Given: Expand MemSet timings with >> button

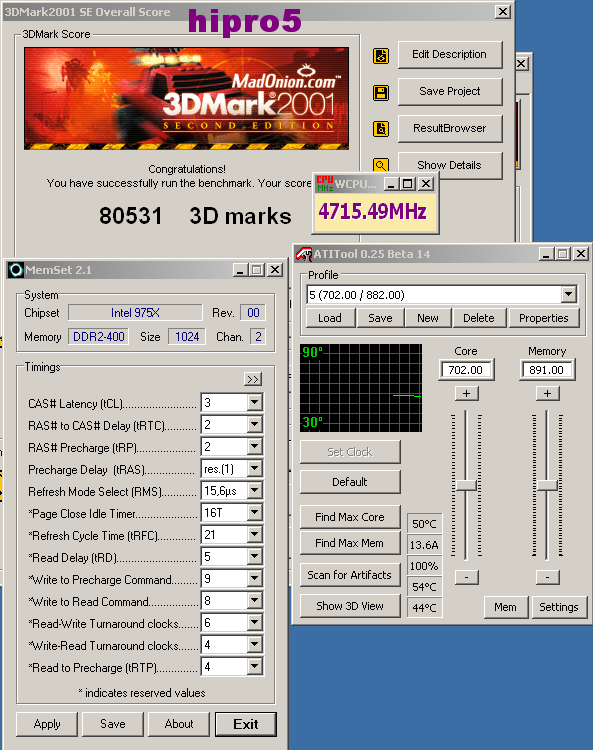Looking at the screenshot, I should point(253,379).
